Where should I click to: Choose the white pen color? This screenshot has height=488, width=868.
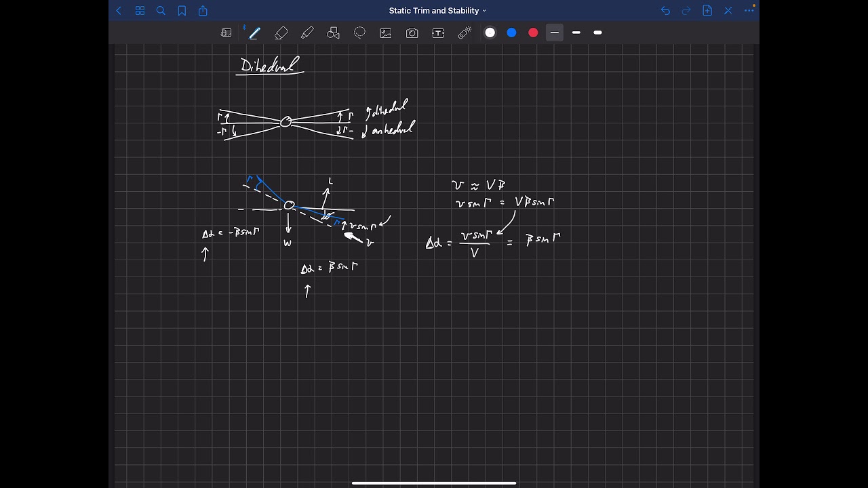click(490, 33)
